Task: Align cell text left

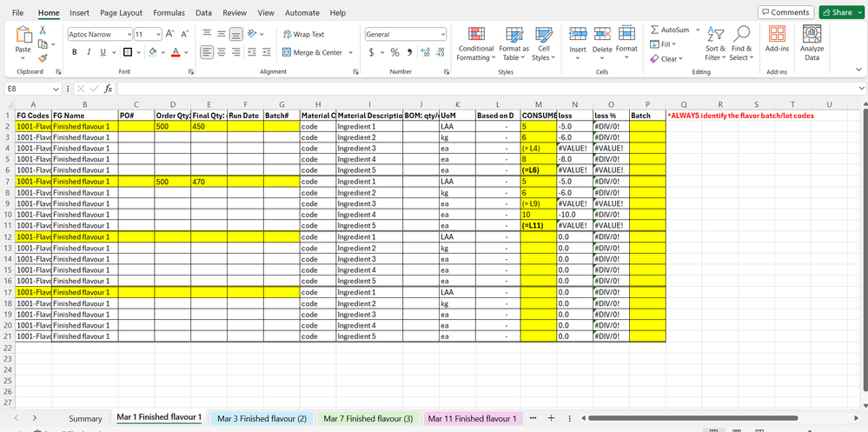Action: point(207,52)
